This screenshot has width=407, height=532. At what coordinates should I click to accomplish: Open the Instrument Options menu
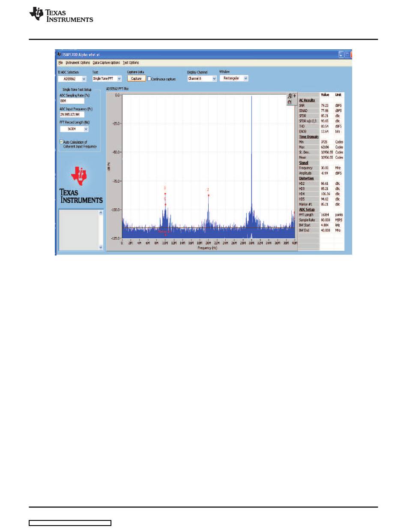(78, 63)
